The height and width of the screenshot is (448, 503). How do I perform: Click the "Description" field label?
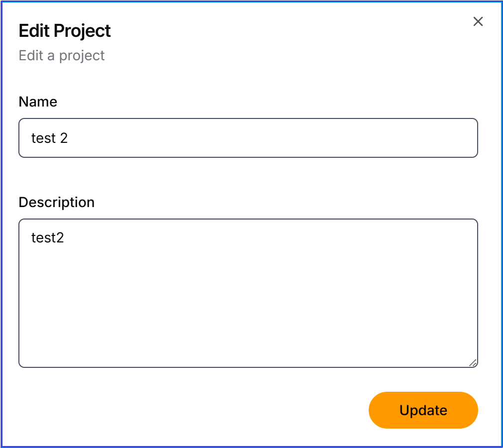[x=56, y=202]
